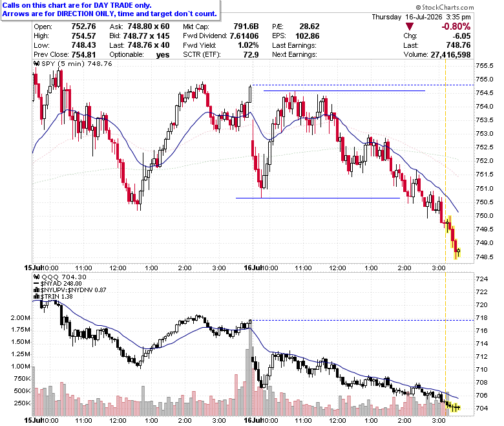Click the $TRIN legend bar icon
The width and height of the screenshot is (504, 426).
37,297
